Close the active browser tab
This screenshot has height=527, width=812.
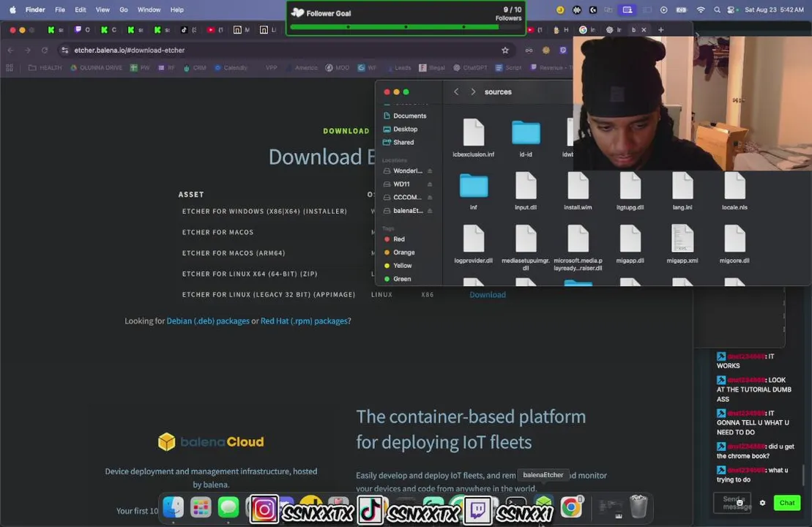644,30
